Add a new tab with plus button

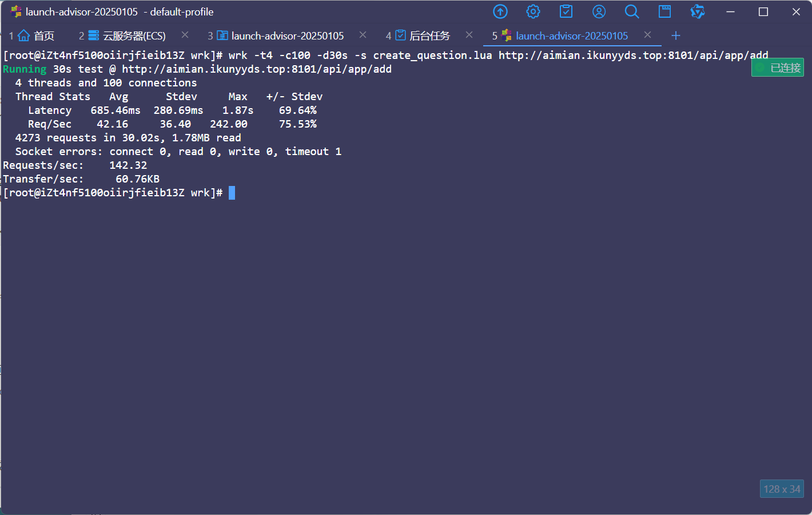[675, 35]
